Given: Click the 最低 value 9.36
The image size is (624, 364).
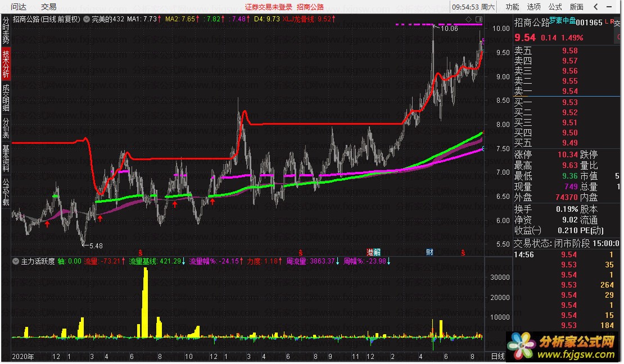Looking at the screenshot, I should pos(570,176).
